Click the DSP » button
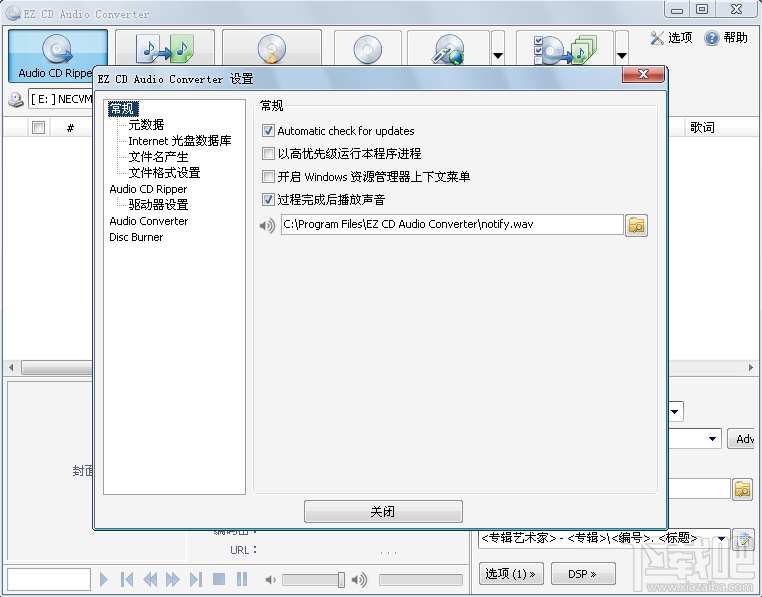762x597 pixels. pyautogui.click(x=583, y=574)
